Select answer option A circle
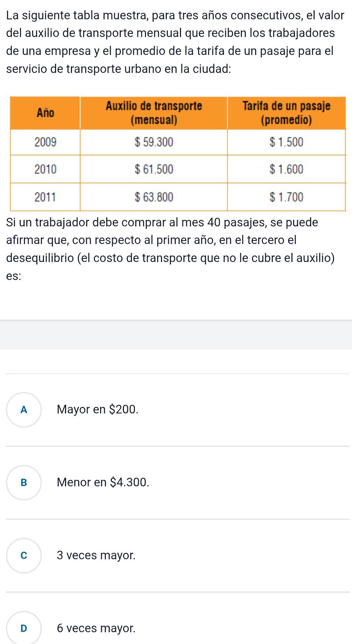The image size is (352, 644). point(24,410)
